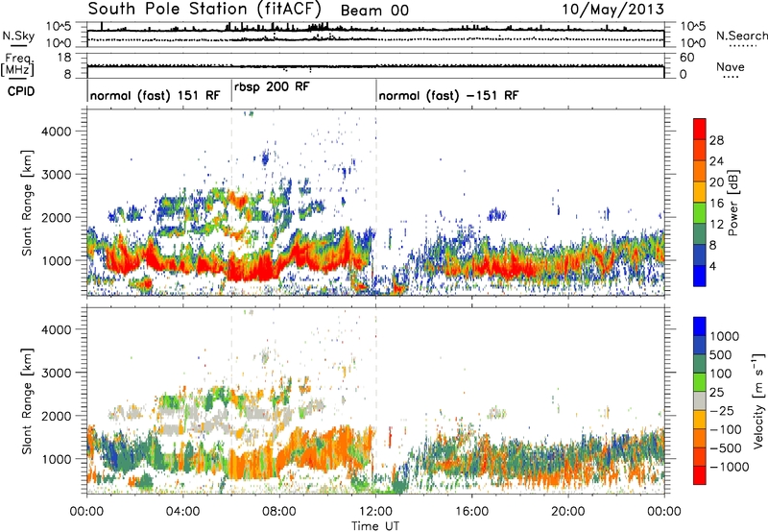
Task: Click the 'N.Search' legend label
Action: click(741, 36)
